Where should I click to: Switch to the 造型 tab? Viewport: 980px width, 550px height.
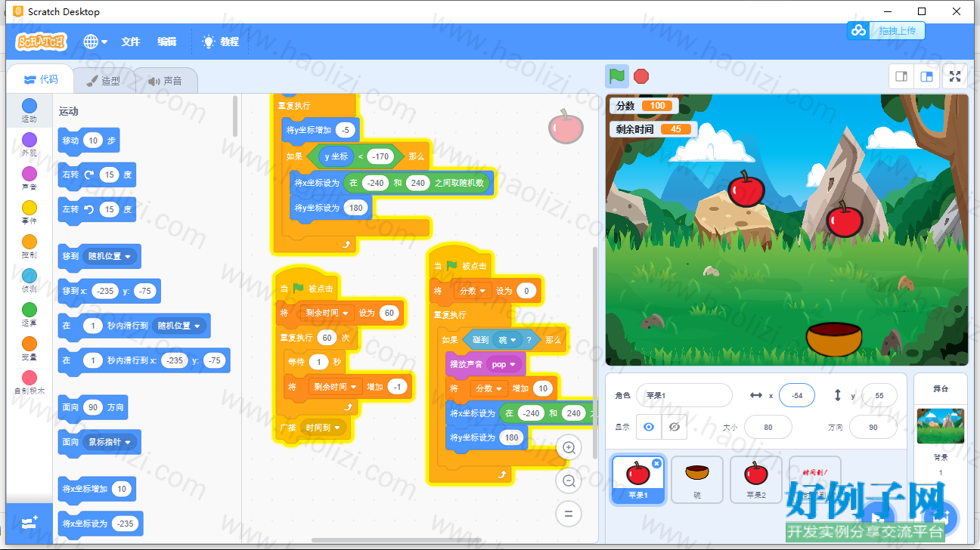pos(104,80)
